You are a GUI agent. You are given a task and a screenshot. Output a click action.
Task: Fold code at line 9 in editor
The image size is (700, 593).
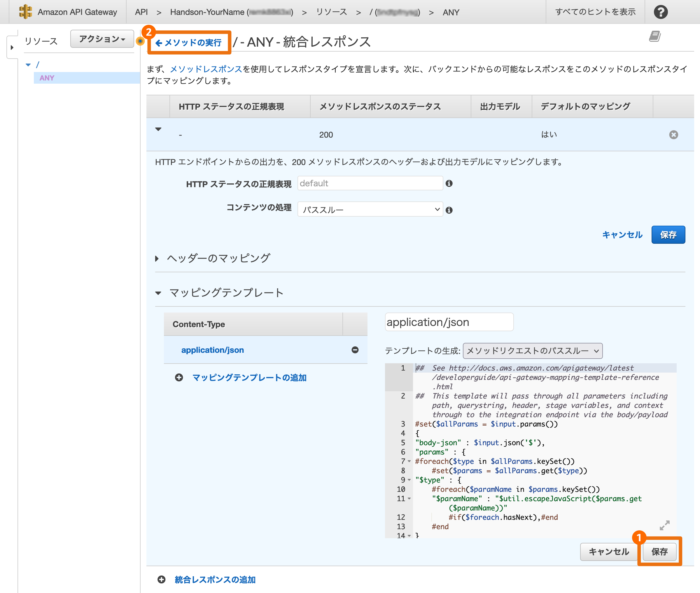coord(409,480)
